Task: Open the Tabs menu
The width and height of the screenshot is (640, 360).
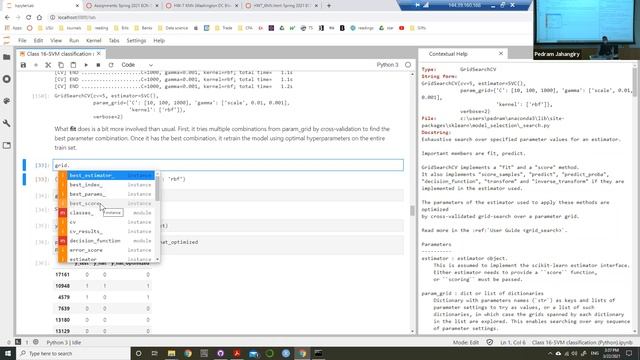Action: click(114, 40)
